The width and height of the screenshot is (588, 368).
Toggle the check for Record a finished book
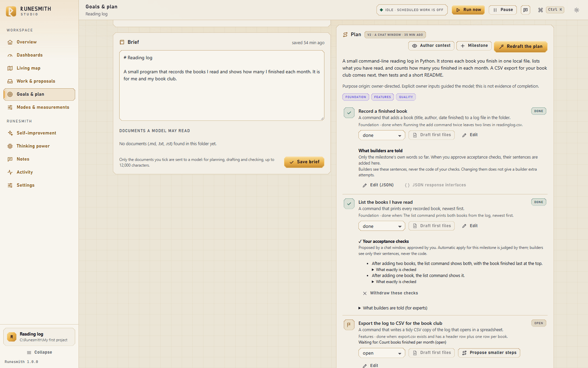click(x=349, y=113)
